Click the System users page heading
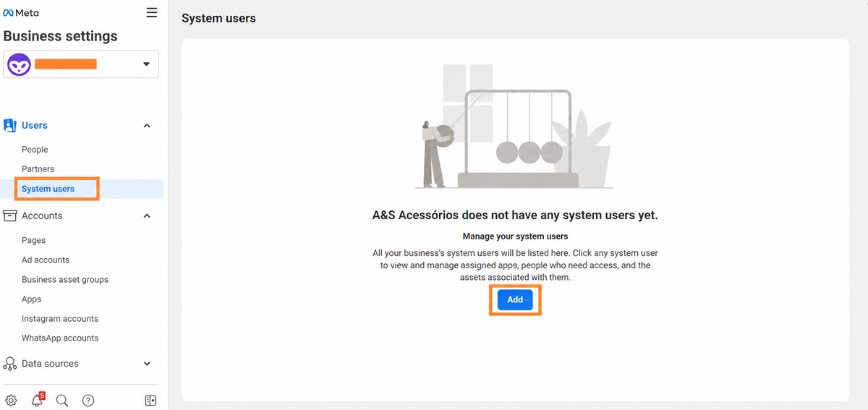 [x=218, y=18]
